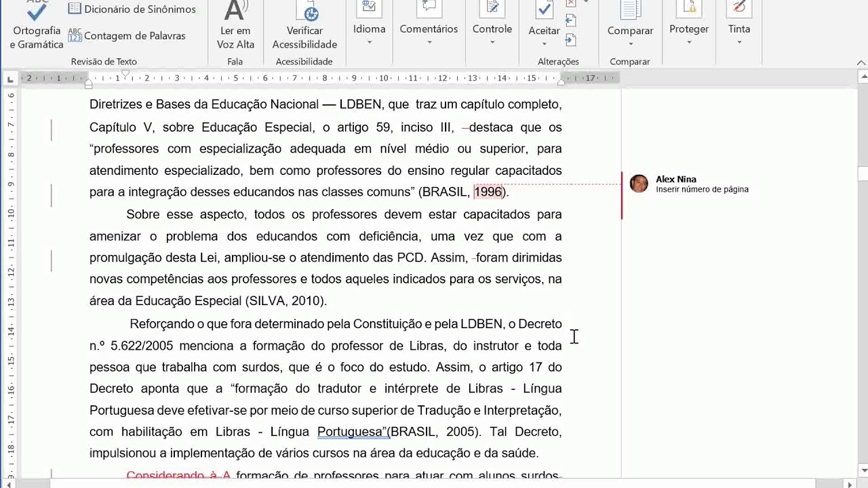Screen dimensions: 868x488
Task: Click highlighted year 1996 in text
Action: 488,192
